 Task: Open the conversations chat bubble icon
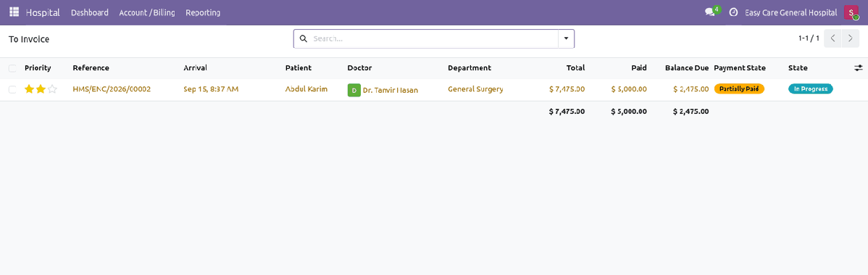(709, 12)
